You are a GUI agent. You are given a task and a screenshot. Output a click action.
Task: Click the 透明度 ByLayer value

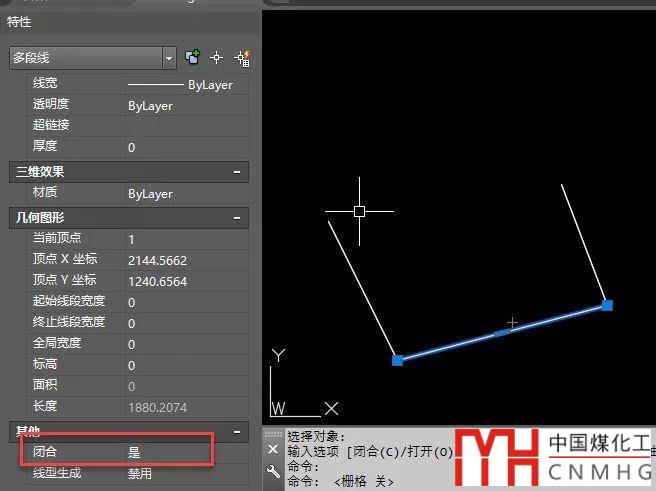pos(185,105)
